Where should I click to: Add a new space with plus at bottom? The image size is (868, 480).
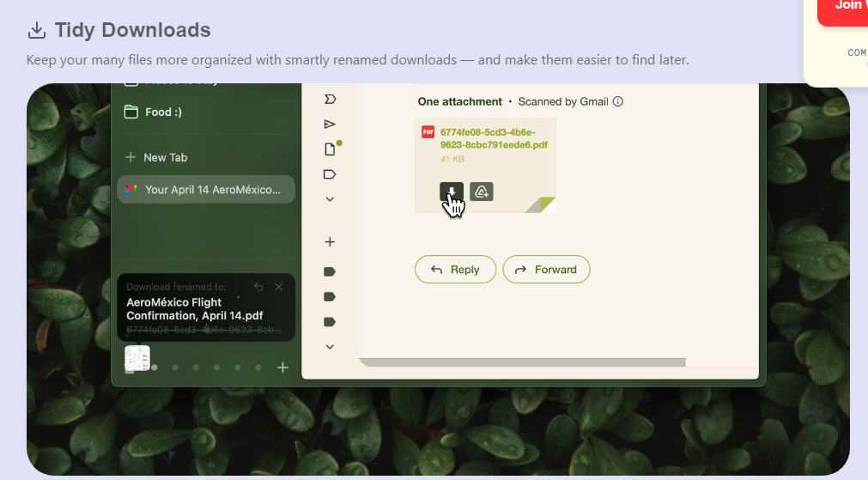point(282,368)
